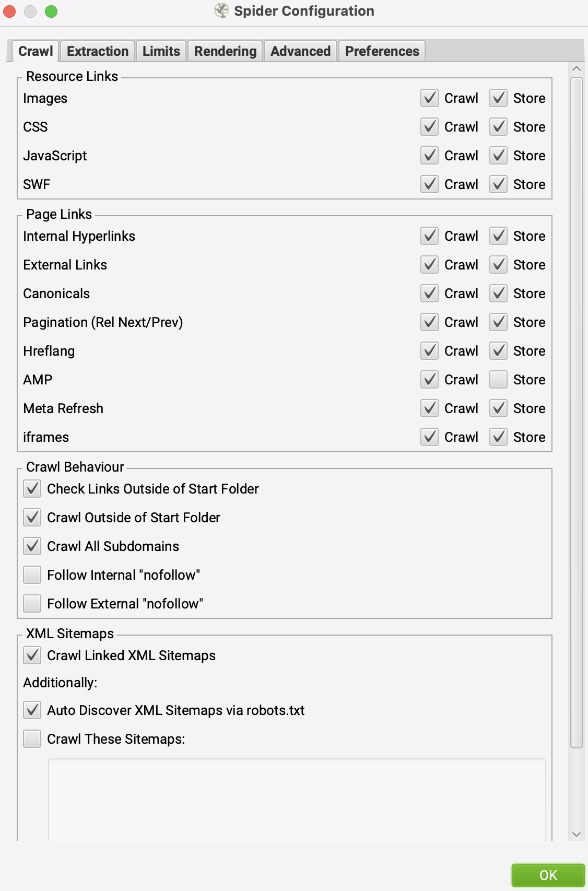
Task: Switch to the Extraction tab
Action: click(x=98, y=51)
